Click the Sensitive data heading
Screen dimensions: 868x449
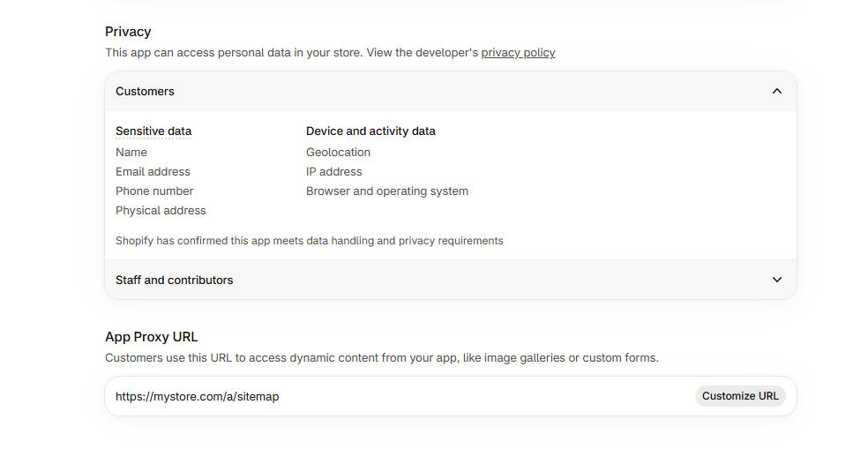[153, 131]
